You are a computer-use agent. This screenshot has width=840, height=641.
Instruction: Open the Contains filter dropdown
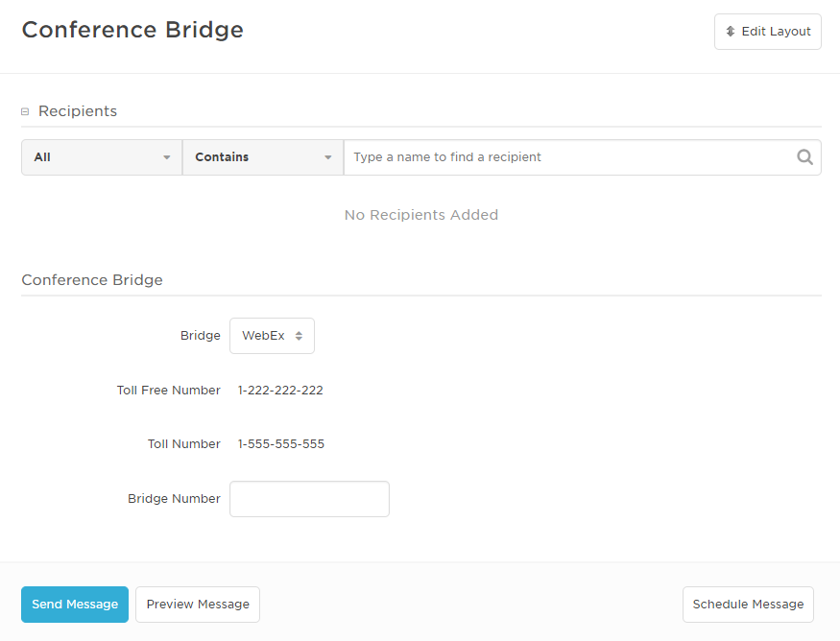(x=262, y=157)
